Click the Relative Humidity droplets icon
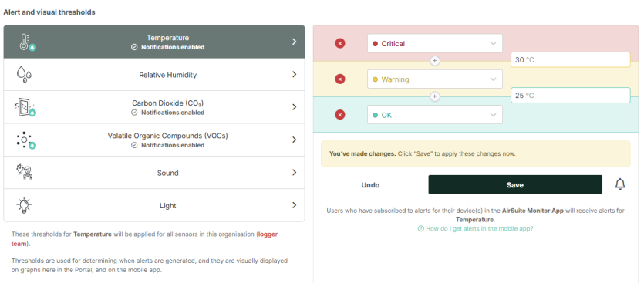The image size is (644, 283). [24, 75]
